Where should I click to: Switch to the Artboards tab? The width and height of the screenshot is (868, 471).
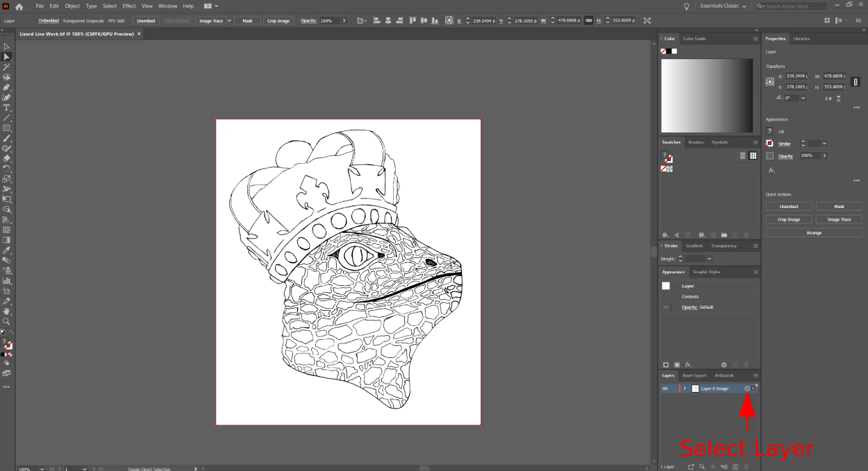pos(724,375)
